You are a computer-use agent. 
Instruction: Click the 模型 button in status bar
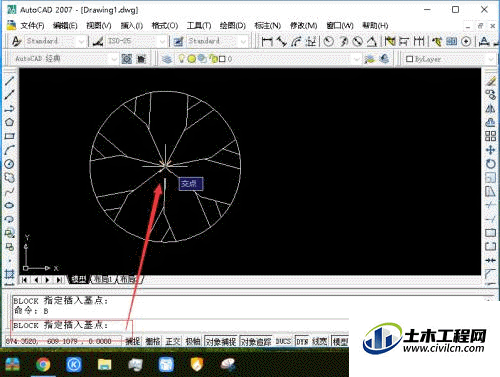click(340, 341)
